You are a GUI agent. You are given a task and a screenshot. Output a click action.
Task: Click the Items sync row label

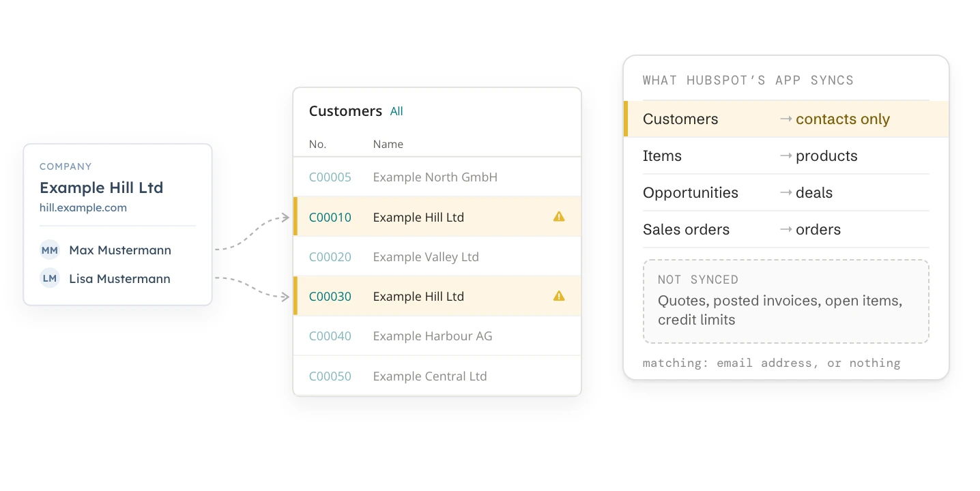(662, 156)
